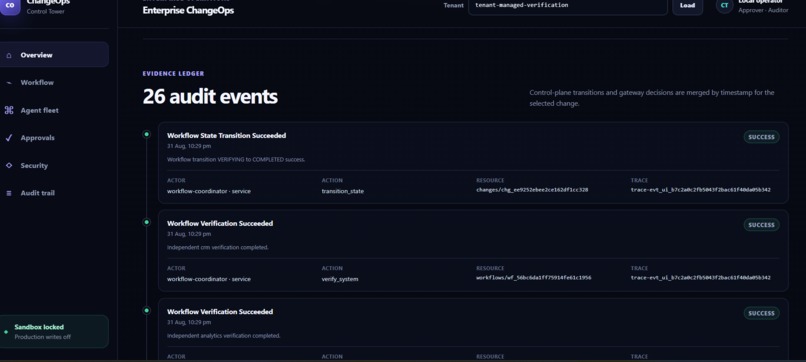Click trace ID in State Transition event
This screenshot has width=806, height=362.
(x=701, y=190)
